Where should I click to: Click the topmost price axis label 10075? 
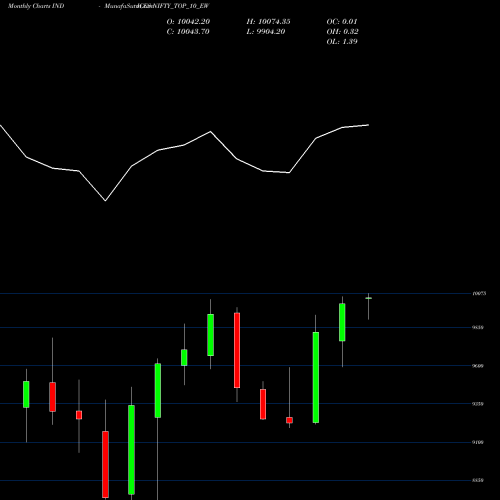479,293
